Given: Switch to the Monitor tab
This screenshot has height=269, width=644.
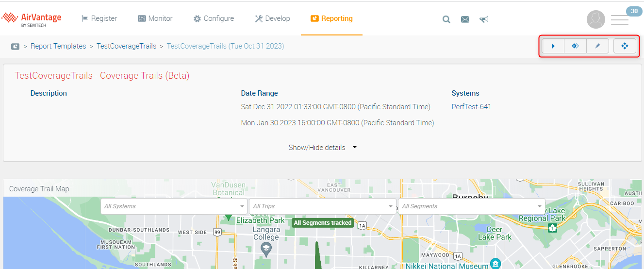Looking at the screenshot, I should [x=155, y=18].
